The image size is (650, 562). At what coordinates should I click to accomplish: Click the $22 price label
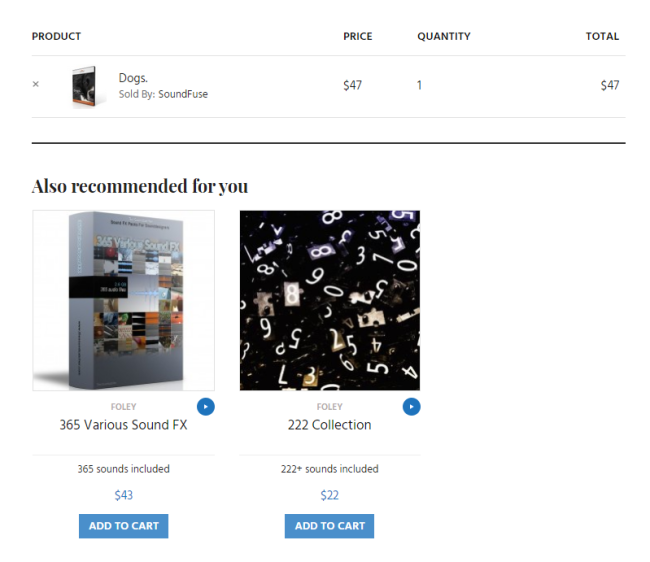click(x=330, y=495)
